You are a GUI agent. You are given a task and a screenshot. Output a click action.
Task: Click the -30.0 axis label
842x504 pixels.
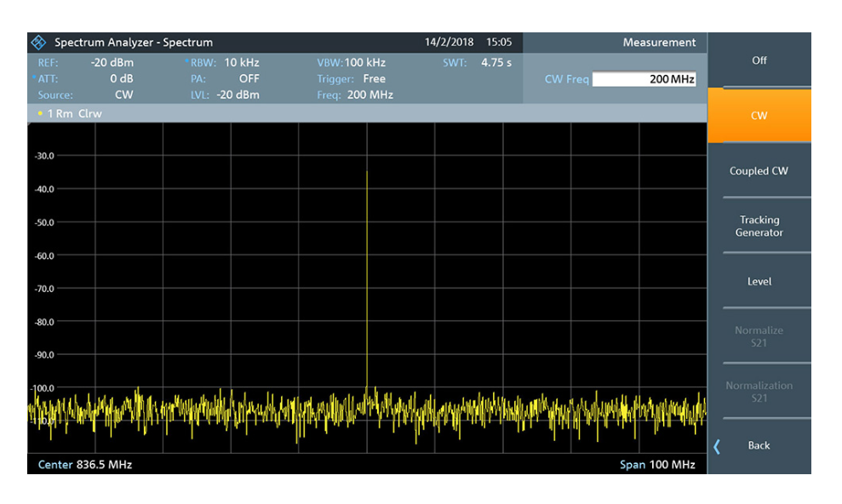click(44, 156)
